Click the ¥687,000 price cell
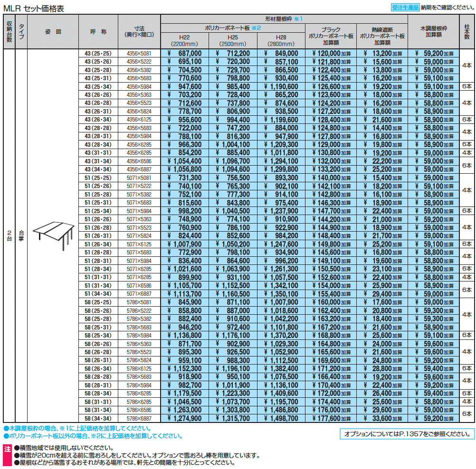This screenshot has width=476, height=469. coord(185,54)
